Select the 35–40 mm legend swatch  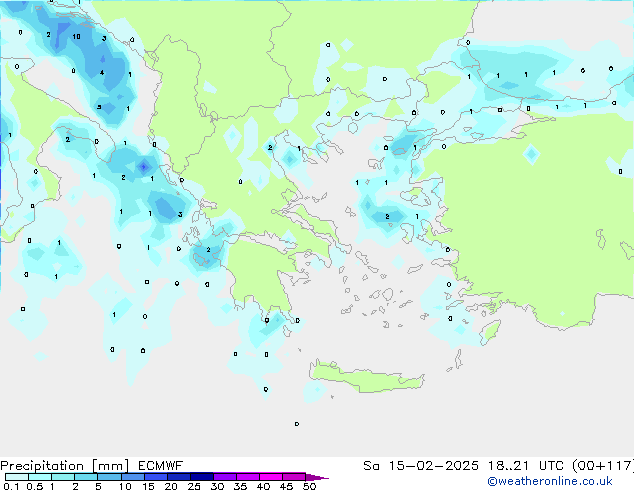tap(248, 477)
